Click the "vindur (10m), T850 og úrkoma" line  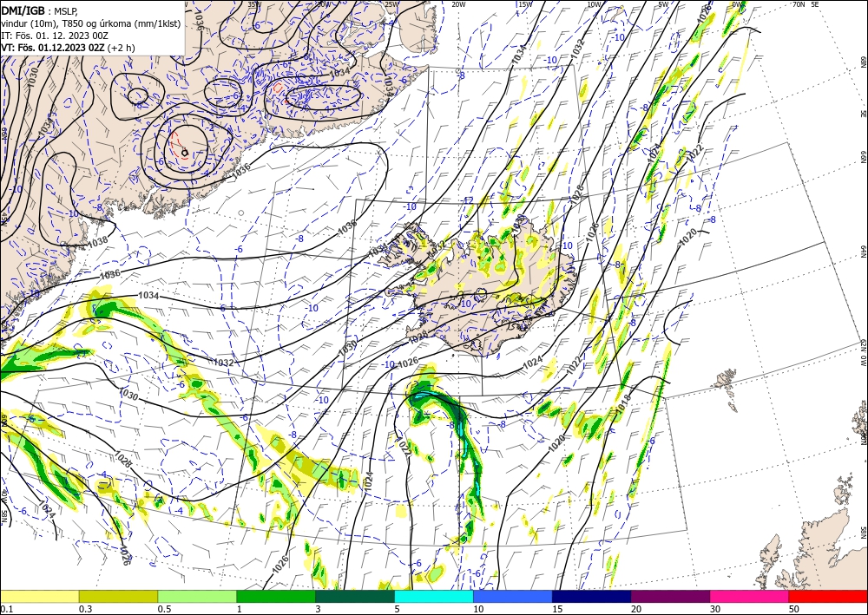(92, 23)
